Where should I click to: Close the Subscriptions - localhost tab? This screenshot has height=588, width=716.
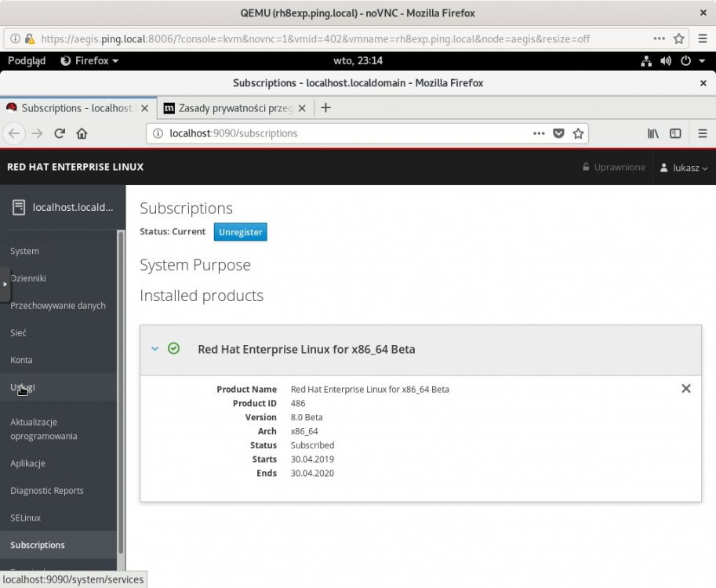coord(145,108)
